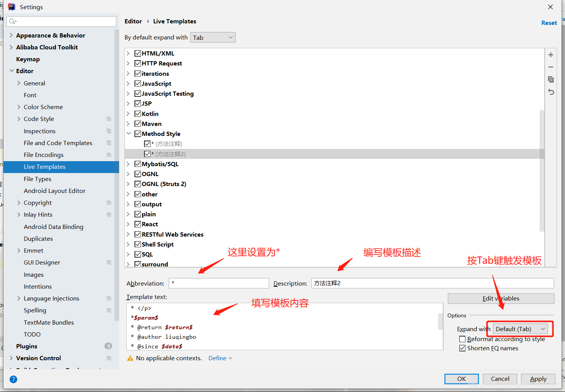Screen dimensions: 565x392
Task: Expand the Color Scheme settings node
Action: [19, 107]
